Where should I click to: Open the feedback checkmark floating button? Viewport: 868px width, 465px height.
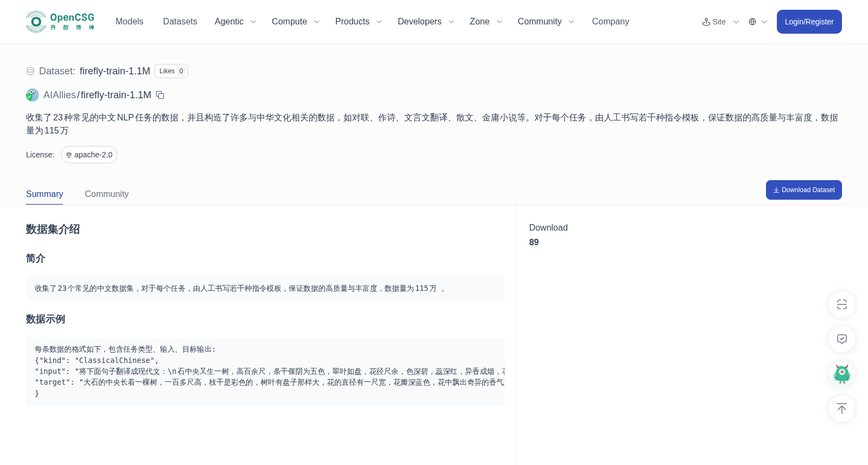coord(842,339)
